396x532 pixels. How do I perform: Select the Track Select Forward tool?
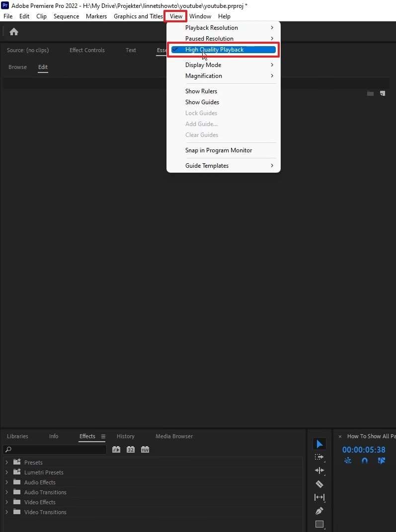click(x=319, y=457)
